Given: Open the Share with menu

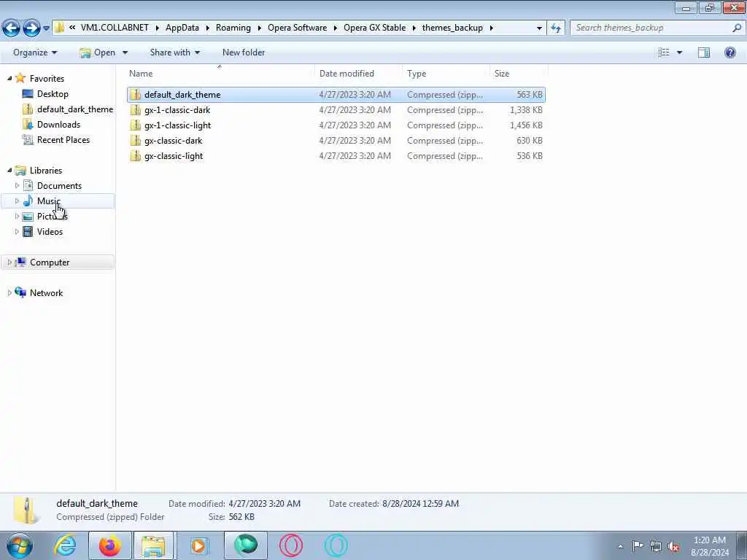Looking at the screenshot, I should click(x=175, y=52).
